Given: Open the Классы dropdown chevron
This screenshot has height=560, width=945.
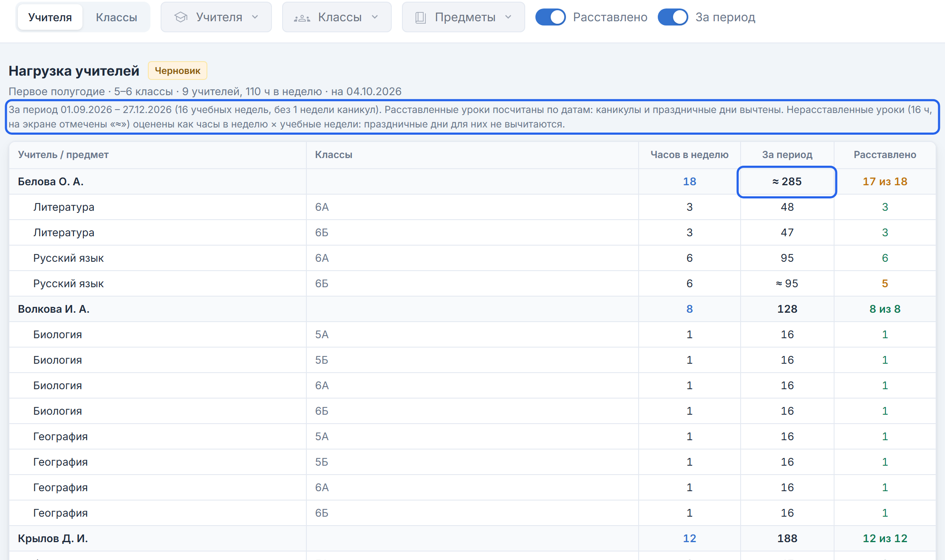Looking at the screenshot, I should (375, 17).
